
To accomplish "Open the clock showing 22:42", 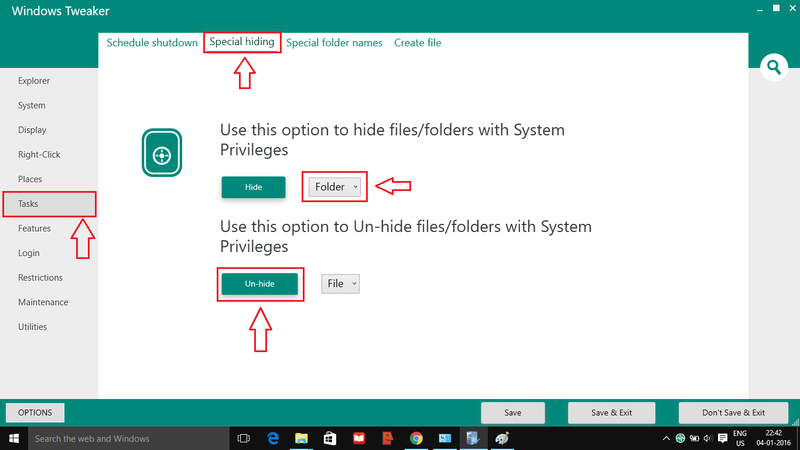I will pyautogui.click(x=773, y=438).
